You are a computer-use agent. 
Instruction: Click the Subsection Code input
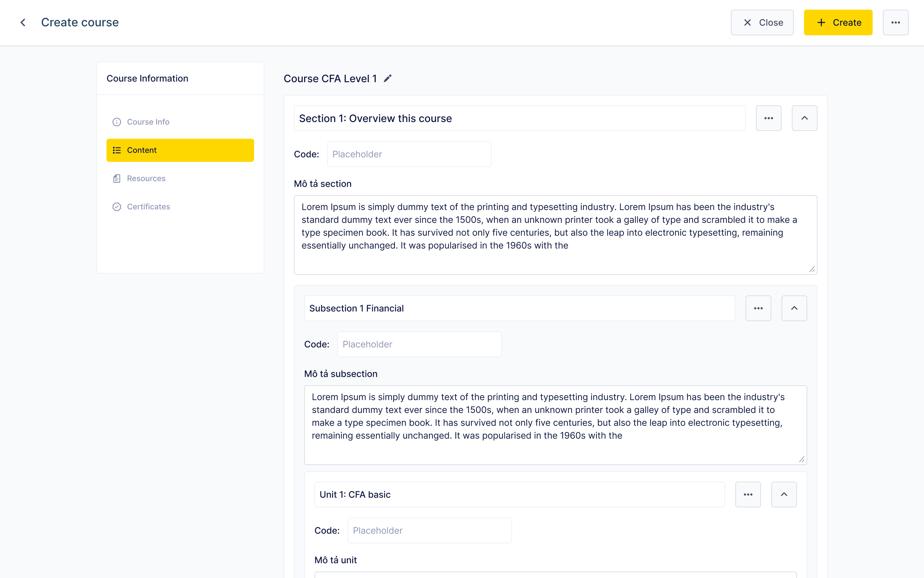[420, 344]
